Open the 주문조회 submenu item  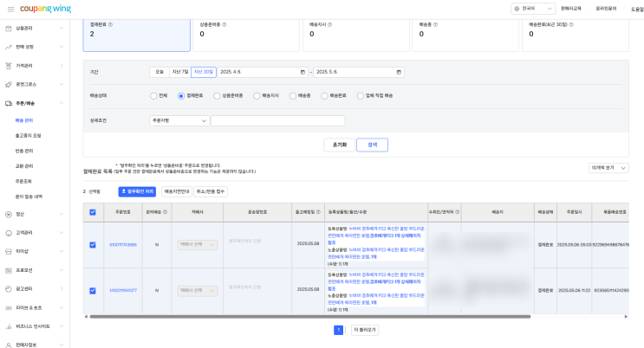(23, 182)
